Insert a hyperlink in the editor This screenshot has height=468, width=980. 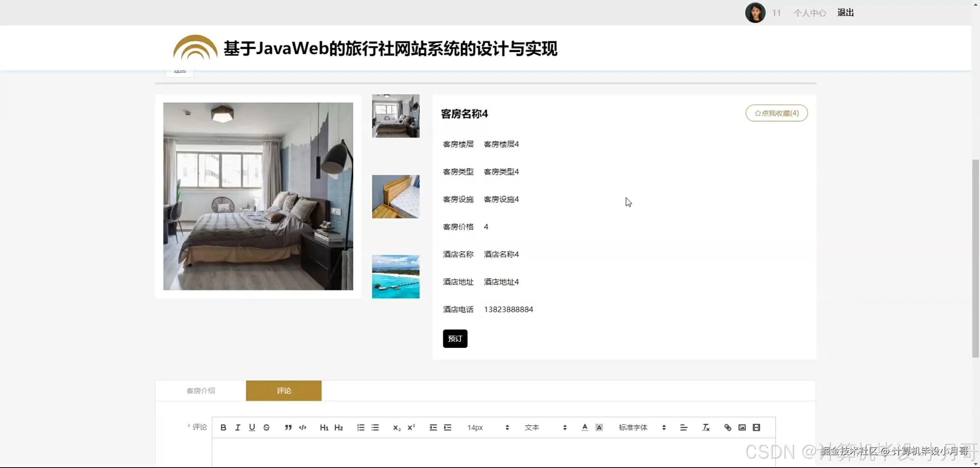coord(727,427)
